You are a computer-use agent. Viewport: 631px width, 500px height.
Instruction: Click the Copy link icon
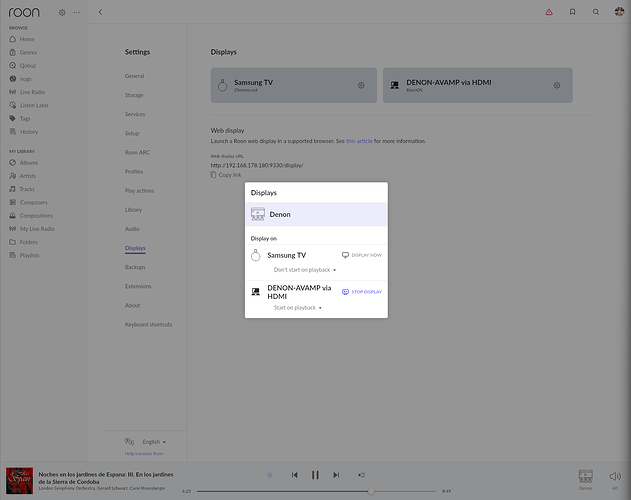pyautogui.click(x=213, y=175)
